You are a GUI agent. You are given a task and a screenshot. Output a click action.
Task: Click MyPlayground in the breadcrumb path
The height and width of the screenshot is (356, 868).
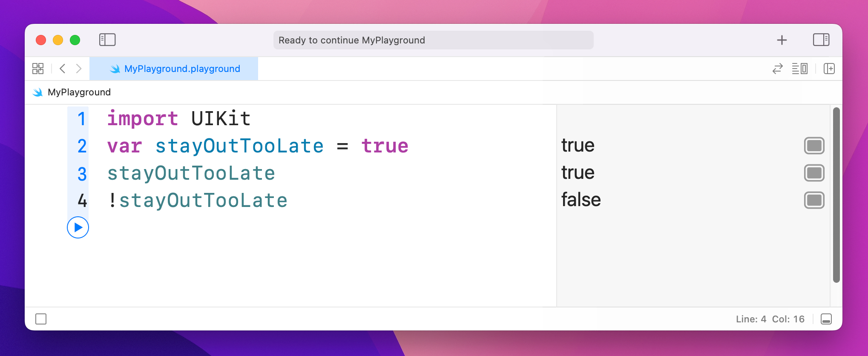(x=79, y=92)
